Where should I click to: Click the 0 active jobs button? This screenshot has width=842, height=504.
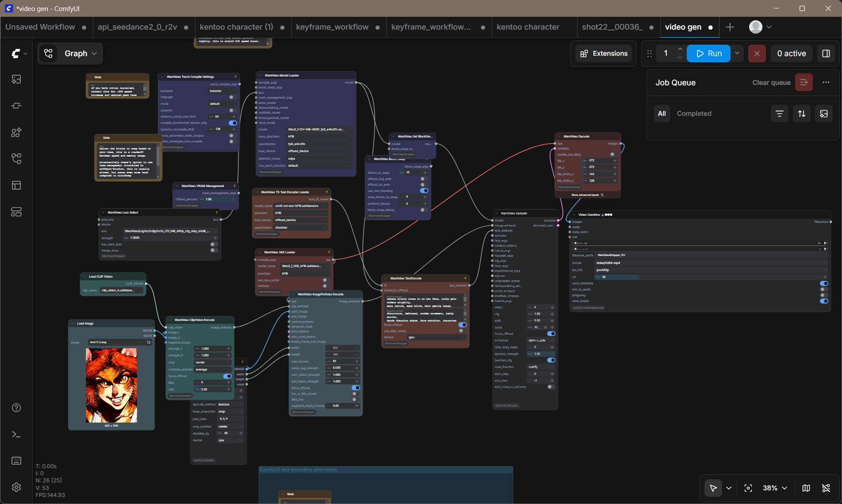click(x=792, y=53)
